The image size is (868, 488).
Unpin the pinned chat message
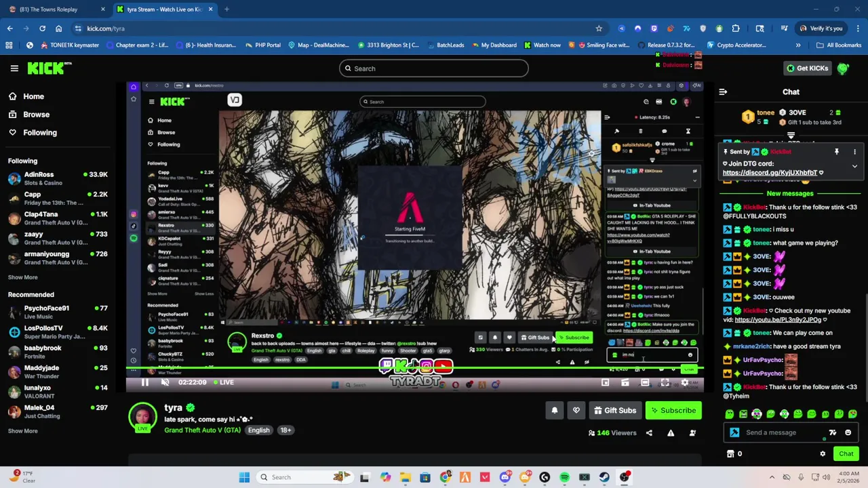coord(837,152)
